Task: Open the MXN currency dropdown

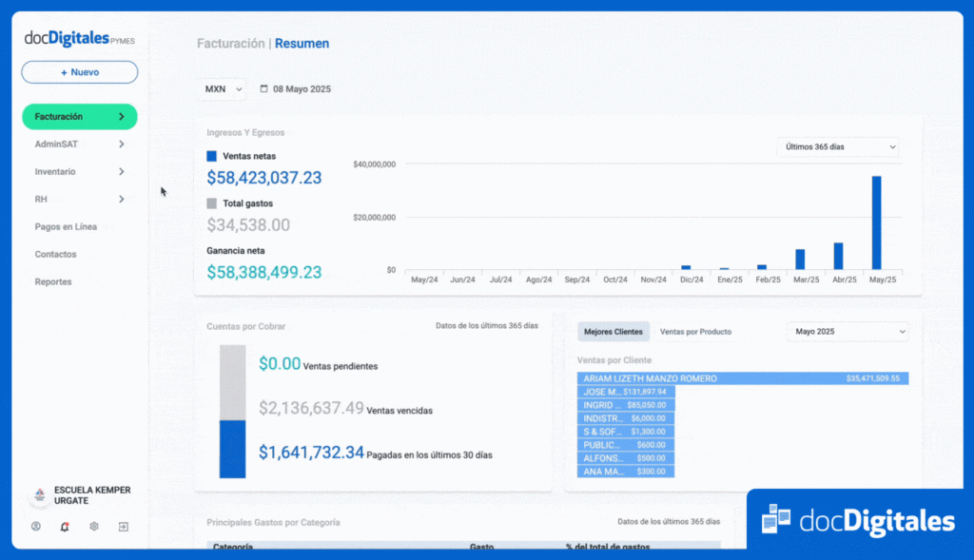Action: (x=223, y=89)
